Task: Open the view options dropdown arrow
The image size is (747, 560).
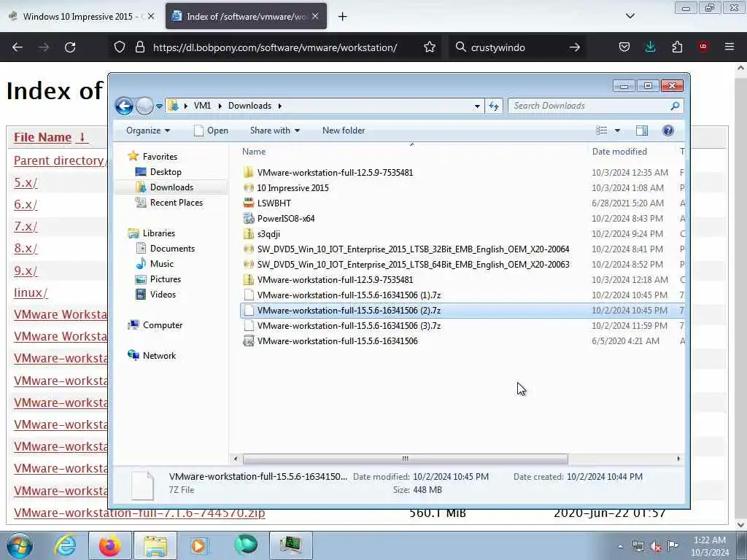Action: [x=617, y=131]
